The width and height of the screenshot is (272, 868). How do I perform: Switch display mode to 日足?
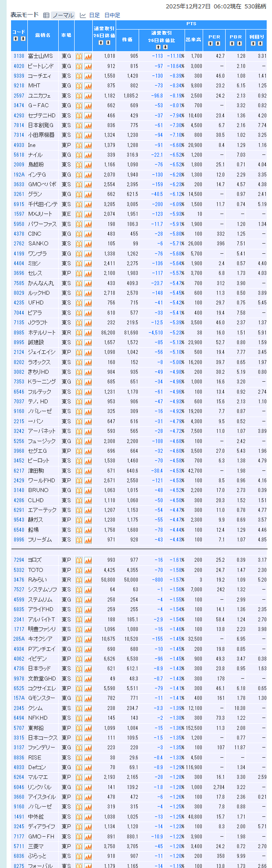(x=94, y=15)
